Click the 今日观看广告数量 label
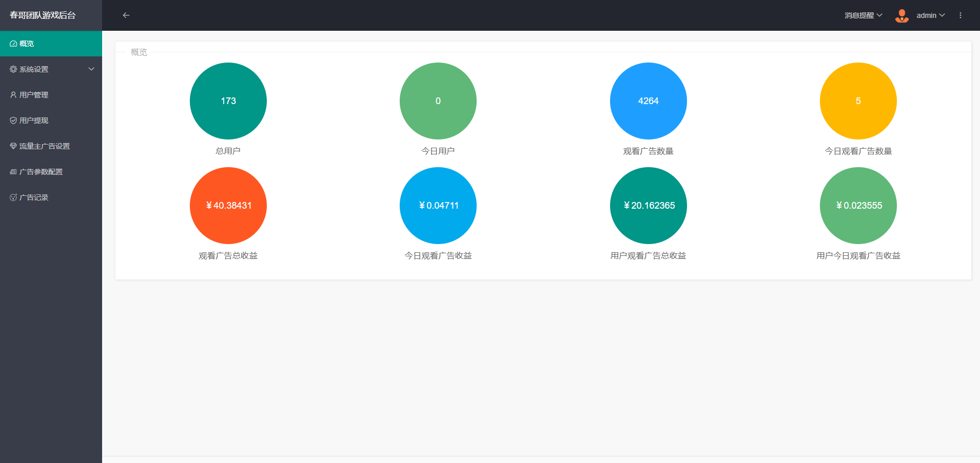The width and height of the screenshot is (980, 463). coord(858,151)
